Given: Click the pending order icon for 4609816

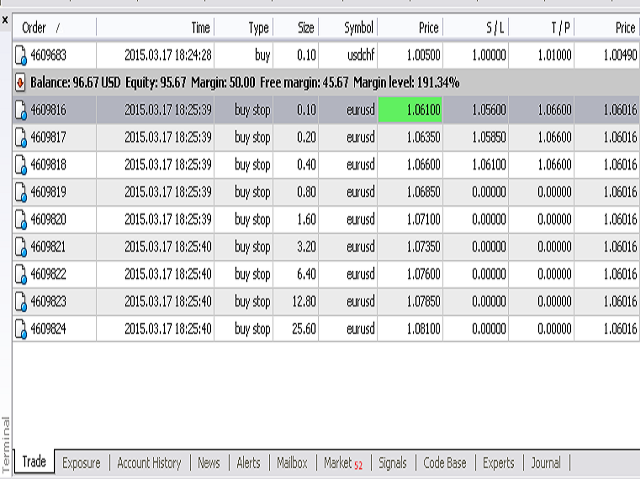Looking at the screenshot, I should [22, 110].
